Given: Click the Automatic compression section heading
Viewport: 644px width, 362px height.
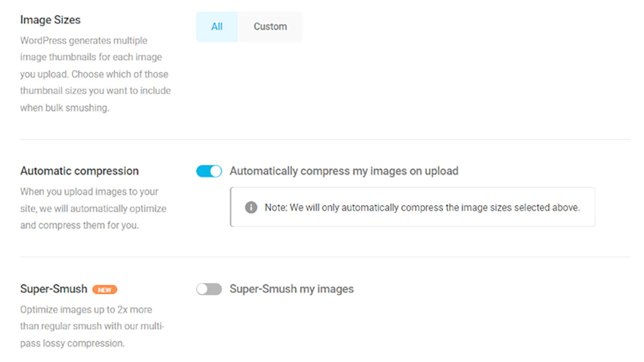Looking at the screenshot, I should [79, 171].
